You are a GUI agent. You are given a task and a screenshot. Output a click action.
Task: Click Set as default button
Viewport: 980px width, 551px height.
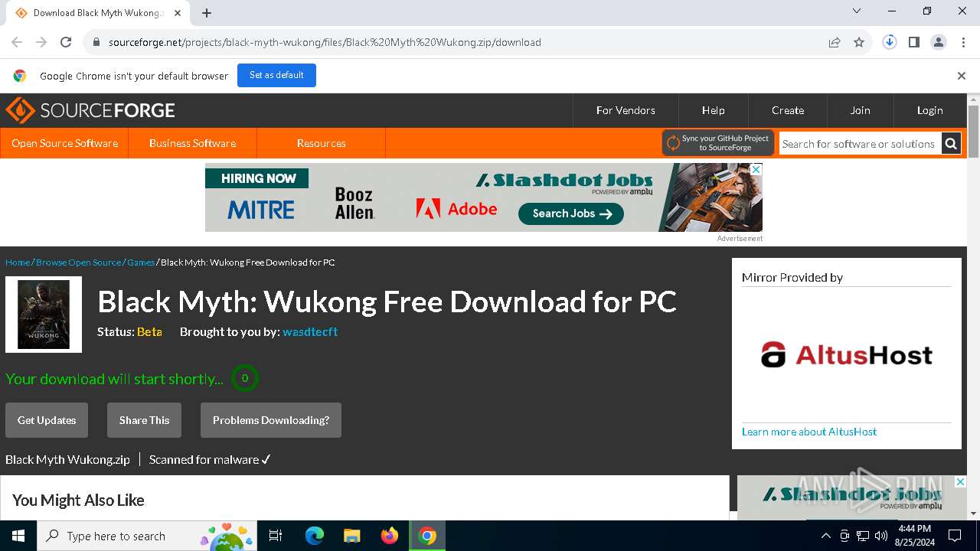click(276, 75)
